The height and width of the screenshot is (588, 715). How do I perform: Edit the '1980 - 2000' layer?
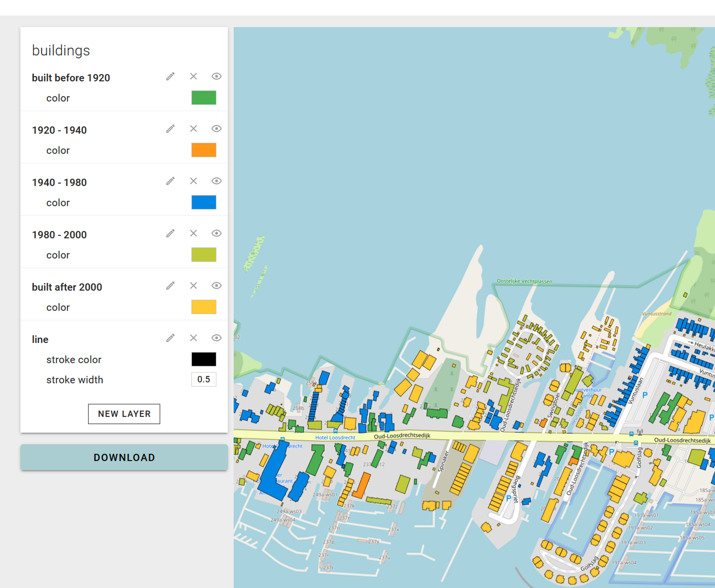(170, 233)
